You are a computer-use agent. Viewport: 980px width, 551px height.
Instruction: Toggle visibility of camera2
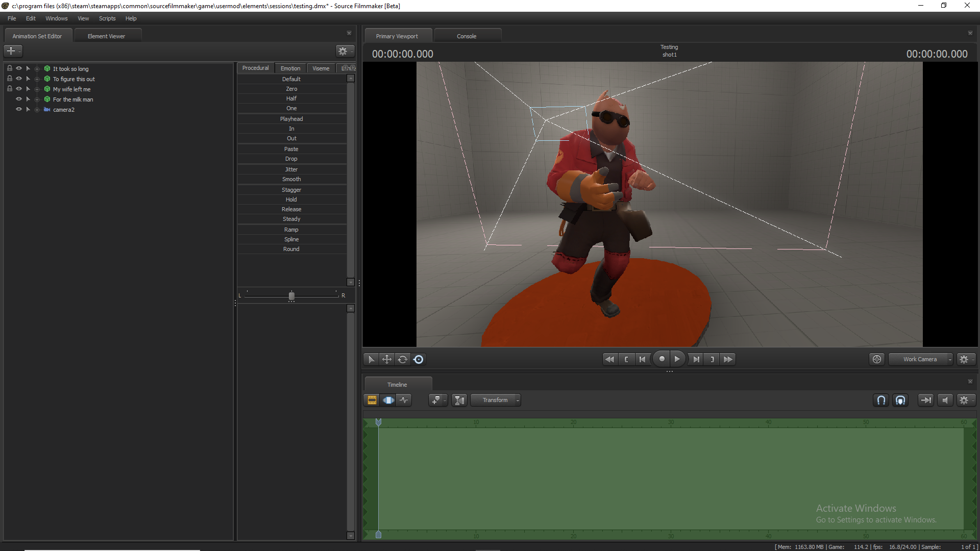pos(19,109)
